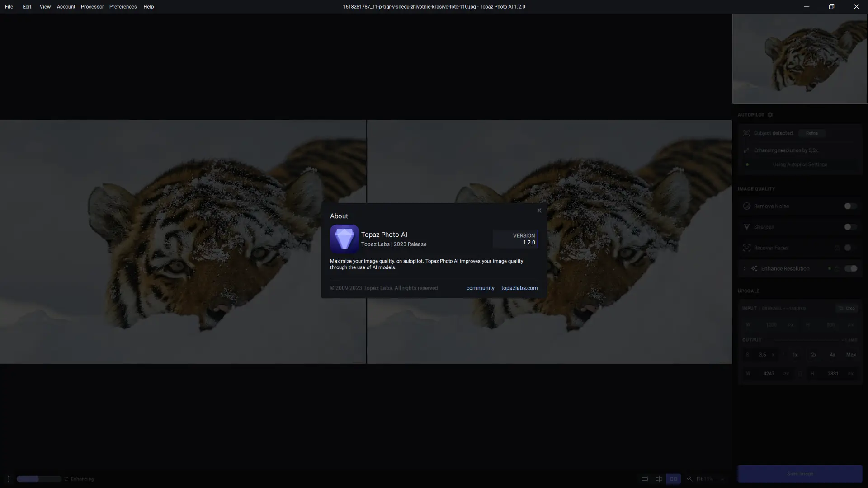The width and height of the screenshot is (868, 488).
Task: Open Autopilot settings gear icon
Action: pos(770,115)
